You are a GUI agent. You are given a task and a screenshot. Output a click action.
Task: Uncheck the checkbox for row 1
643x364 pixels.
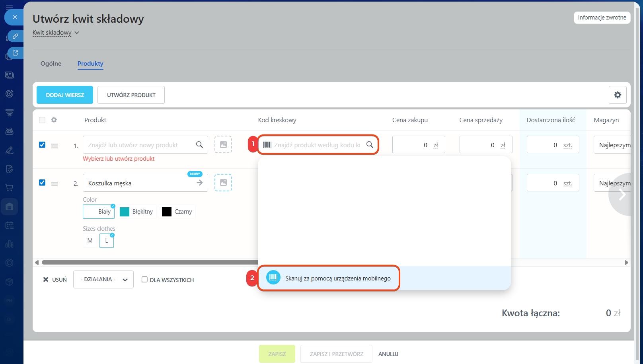coord(42,145)
